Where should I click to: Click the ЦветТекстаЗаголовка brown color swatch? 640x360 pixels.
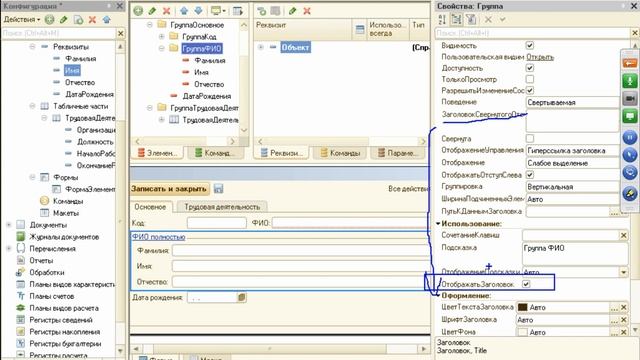click(522, 307)
